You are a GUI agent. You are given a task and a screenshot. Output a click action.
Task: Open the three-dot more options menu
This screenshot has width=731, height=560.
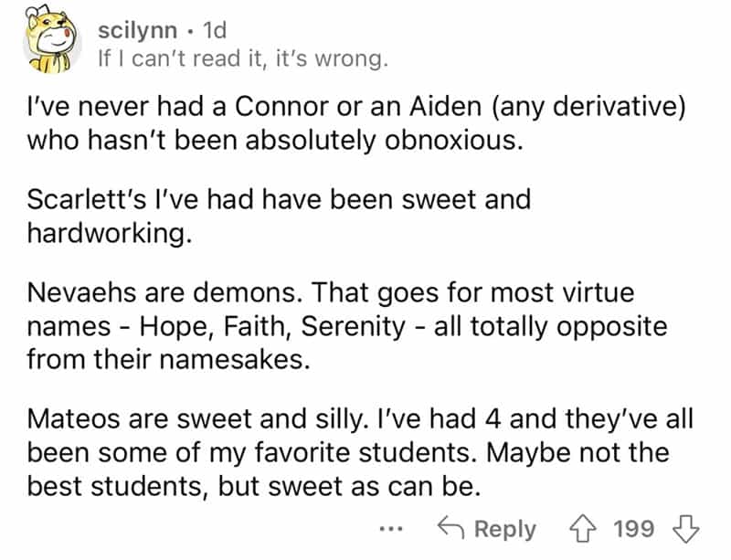390,530
